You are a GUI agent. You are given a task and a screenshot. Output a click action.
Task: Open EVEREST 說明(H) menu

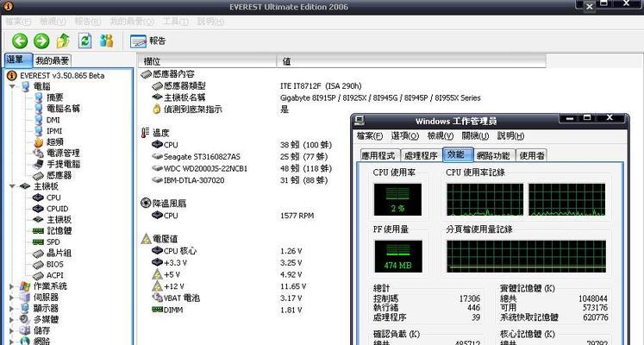pos(211,22)
